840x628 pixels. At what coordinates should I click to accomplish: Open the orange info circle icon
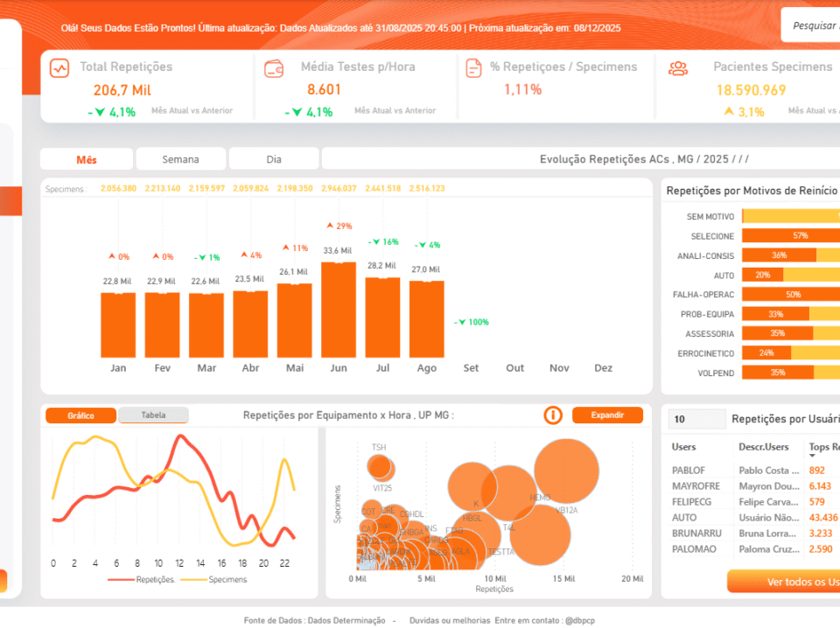pyautogui.click(x=553, y=415)
